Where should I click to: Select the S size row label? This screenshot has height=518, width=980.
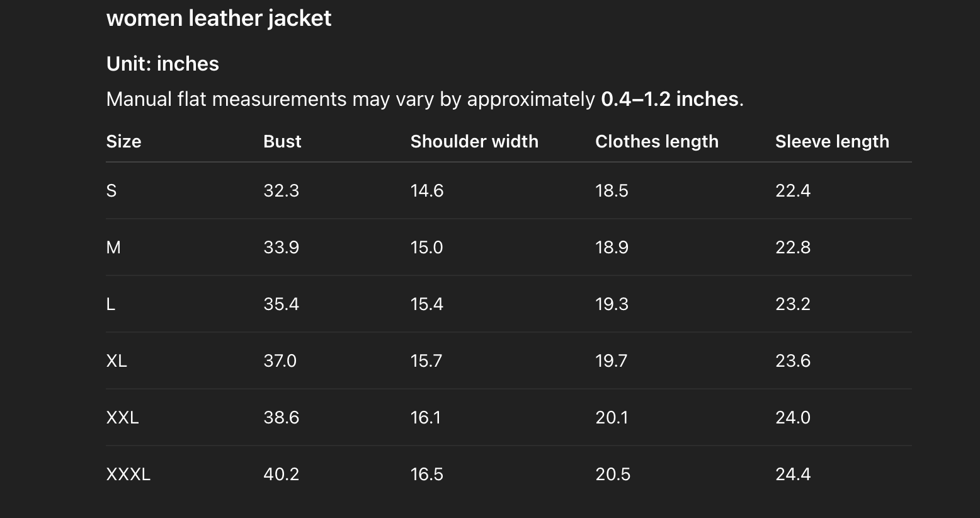111,190
